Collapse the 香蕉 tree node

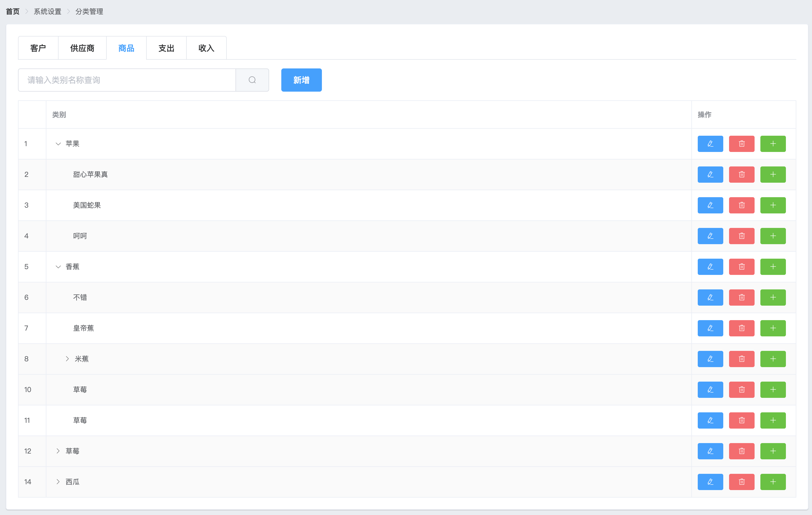(x=58, y=266)
